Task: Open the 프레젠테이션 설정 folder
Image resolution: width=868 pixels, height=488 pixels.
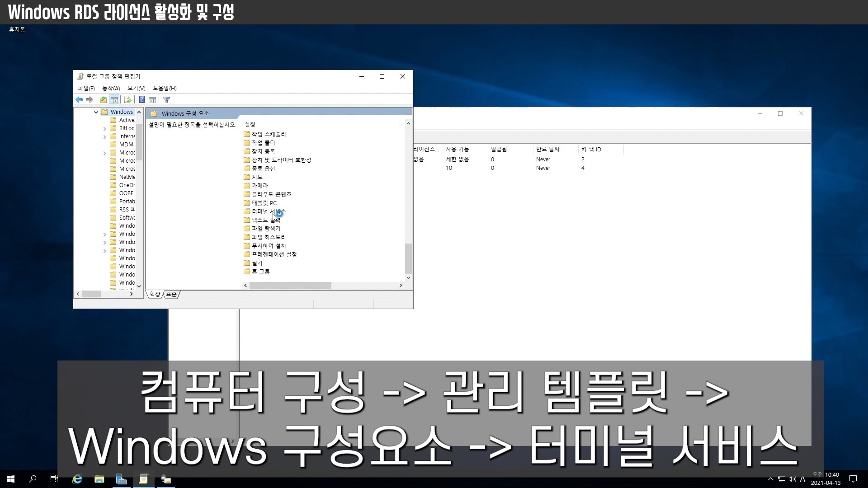Action: click(x=270, y=254)
